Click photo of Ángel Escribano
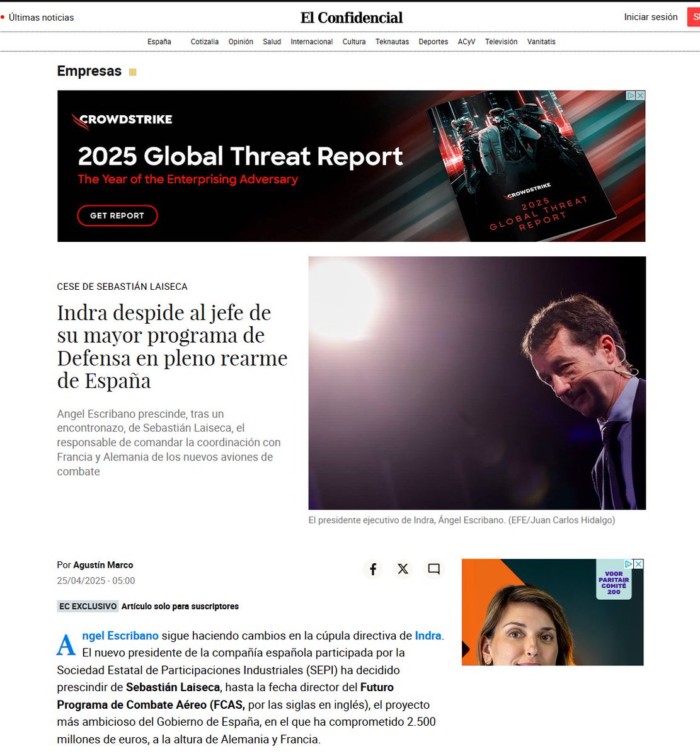Viewport: 700px width, 756px height. 477,383
